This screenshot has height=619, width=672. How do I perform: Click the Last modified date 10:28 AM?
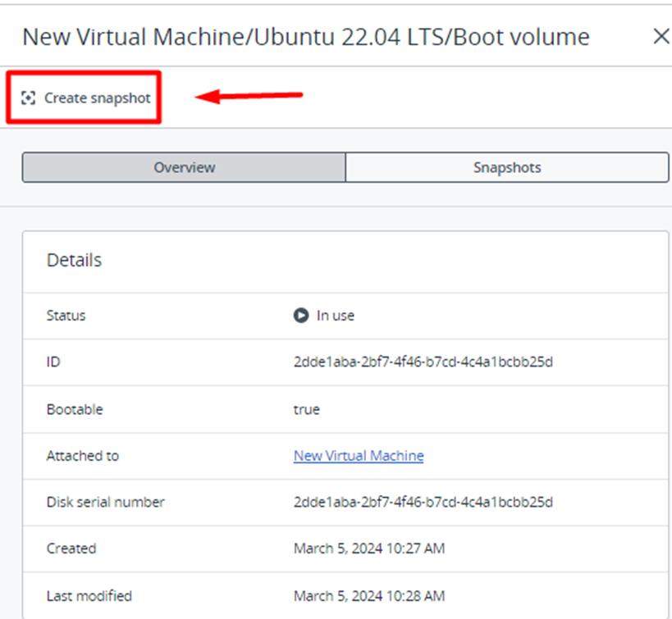click(x=369, y=596)
